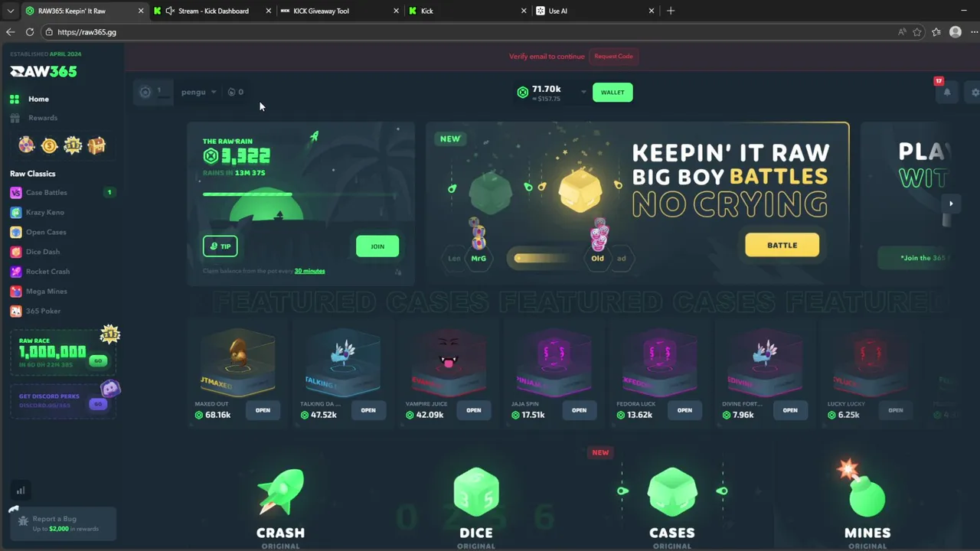Viewport: 980px width, 551px height.
Task: Open the MAXED OUT case
Action: 263,410
